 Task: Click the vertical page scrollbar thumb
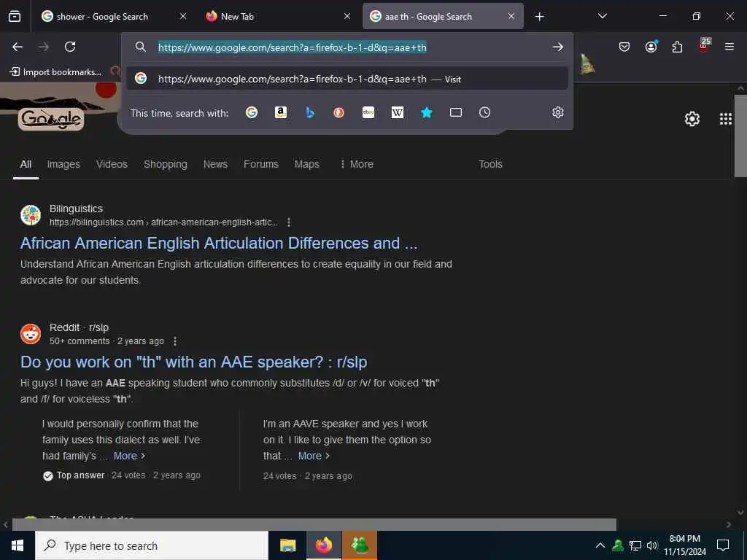point(740,136)
